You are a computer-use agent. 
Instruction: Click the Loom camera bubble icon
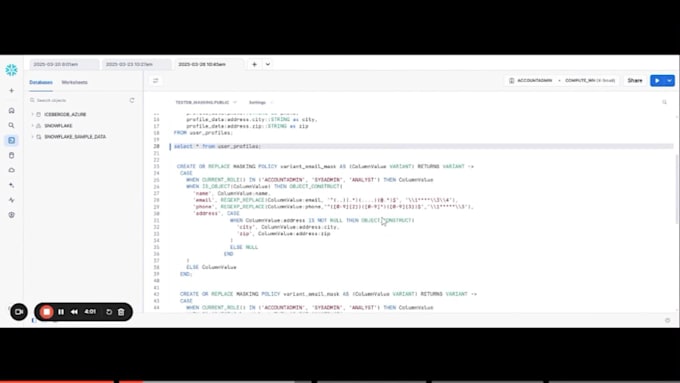[19, 312]
